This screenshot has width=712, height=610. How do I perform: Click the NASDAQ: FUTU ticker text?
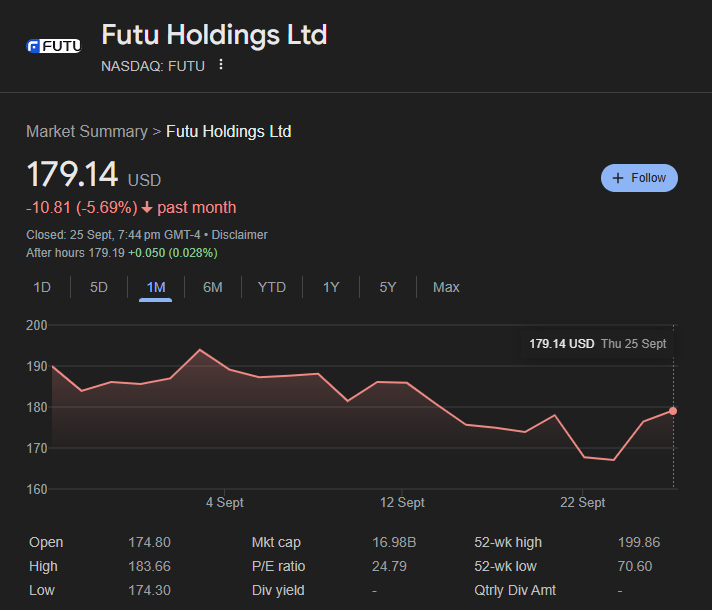153,66
